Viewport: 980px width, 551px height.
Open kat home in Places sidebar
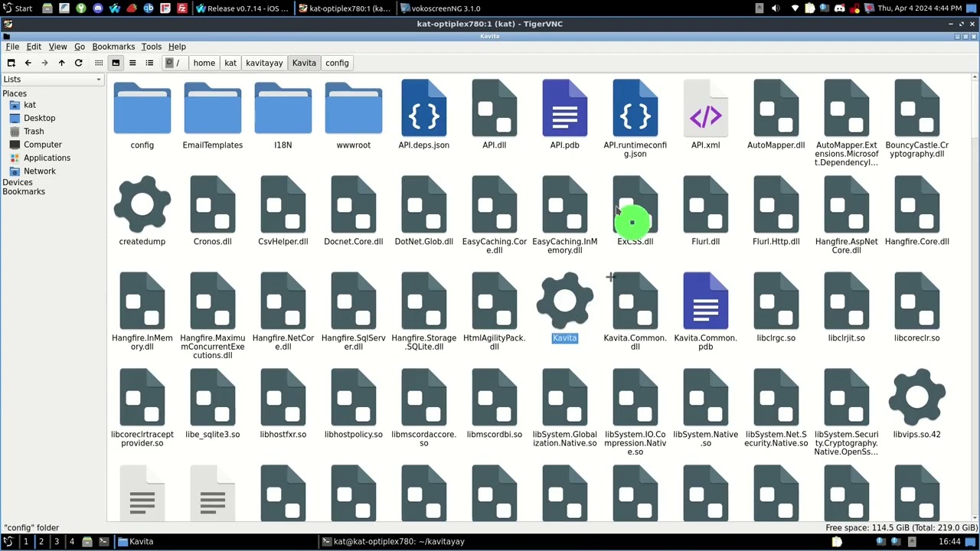29,105
